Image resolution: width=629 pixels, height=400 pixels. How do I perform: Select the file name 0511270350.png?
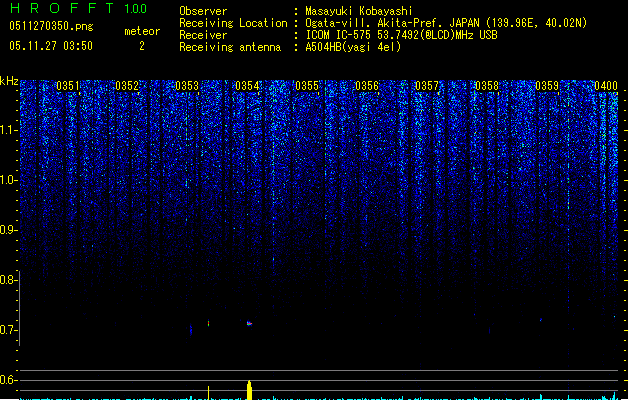[x=51, y=26]
